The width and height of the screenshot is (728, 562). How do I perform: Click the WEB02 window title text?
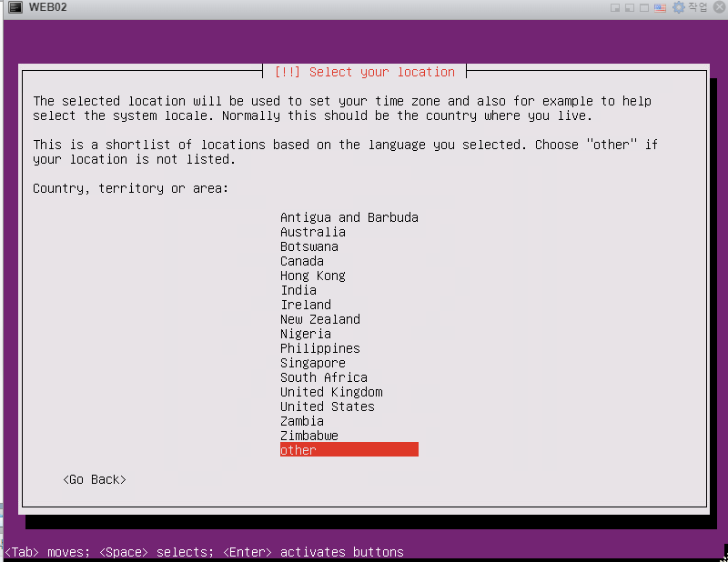click(x=47, y=7)
